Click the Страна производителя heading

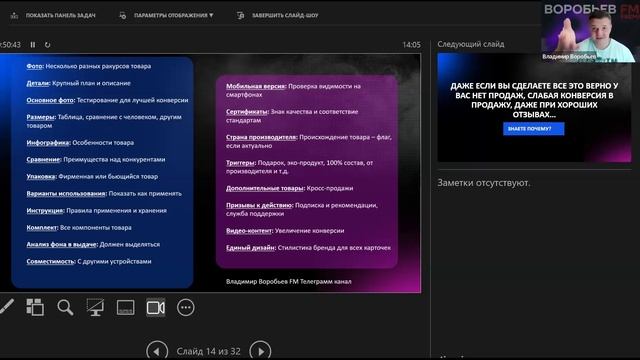[x=261, y=138]
